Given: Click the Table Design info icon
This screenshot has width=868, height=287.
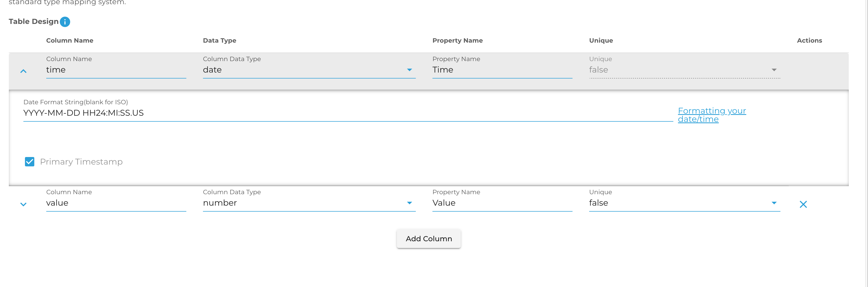Looking at the screenshot, I should 65,22.
